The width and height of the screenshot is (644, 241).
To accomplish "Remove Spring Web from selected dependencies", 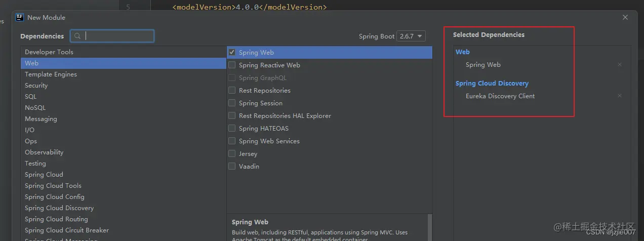I will pos(620,65).
